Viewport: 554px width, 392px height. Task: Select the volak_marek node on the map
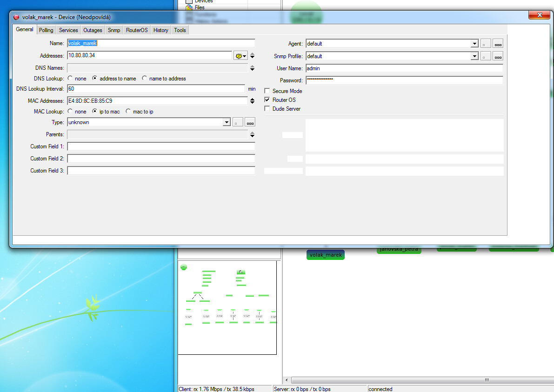tap(325, 255)
